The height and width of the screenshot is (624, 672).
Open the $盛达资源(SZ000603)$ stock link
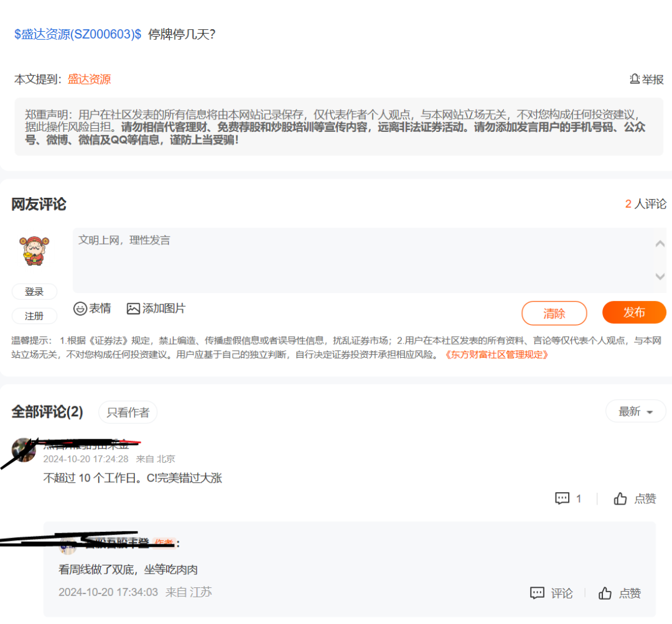click(78, 34)
